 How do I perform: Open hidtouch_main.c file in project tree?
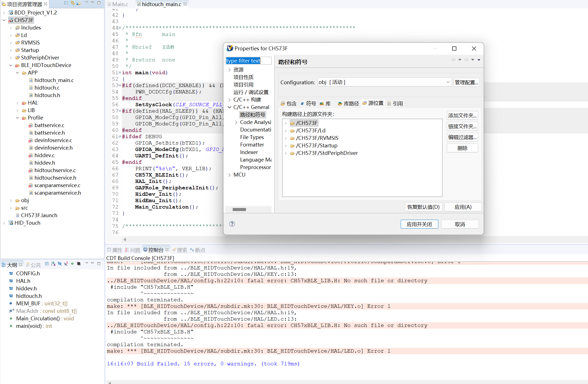pyautogui.click(x=54, y=80)
